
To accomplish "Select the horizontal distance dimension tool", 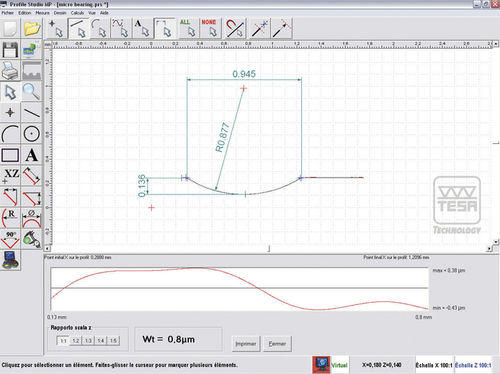I will click(10, 197).
